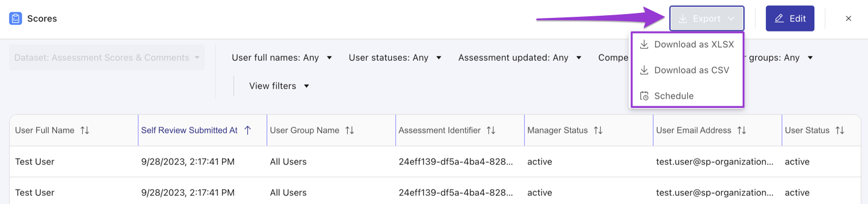Click second row's 9/28/2023, 2:17:41 PM cell

(188, 193)
